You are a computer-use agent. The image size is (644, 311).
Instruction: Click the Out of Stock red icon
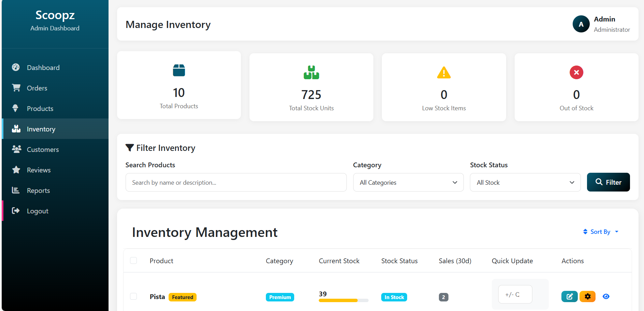[576, 72]
